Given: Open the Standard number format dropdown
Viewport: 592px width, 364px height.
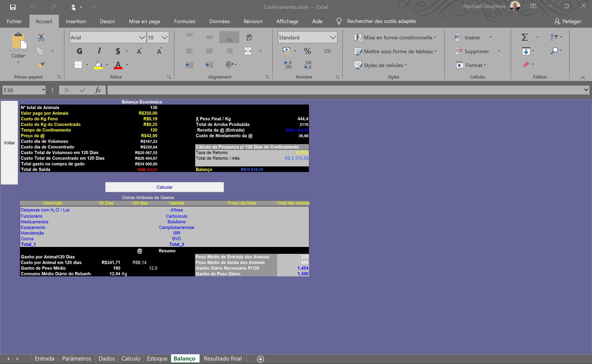Looking at the screenshot, I should [x=333, y=38].
